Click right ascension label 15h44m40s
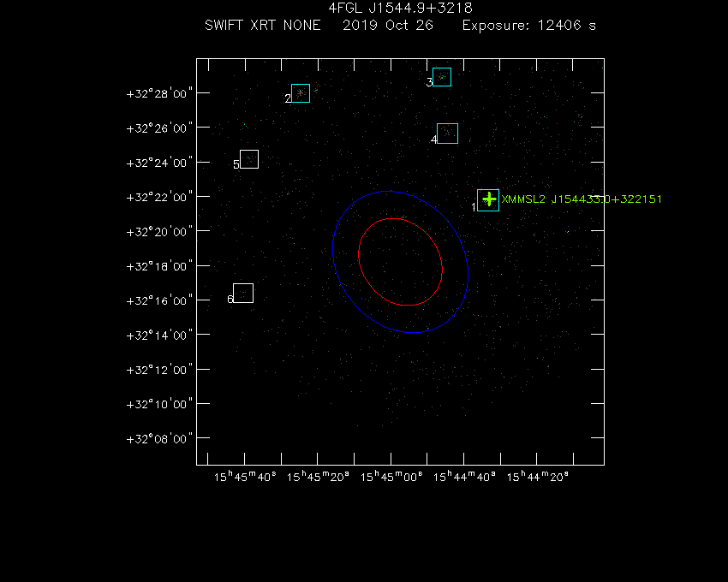The image size is (728, 582). coord(464,476)
